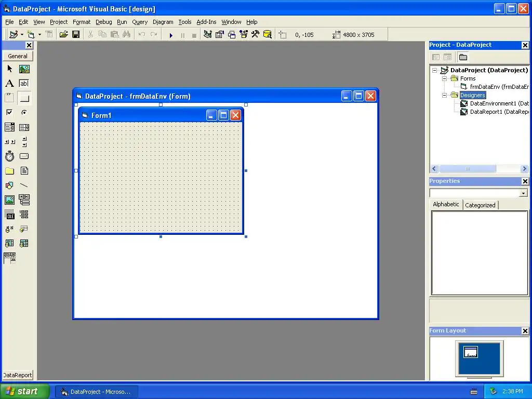Select the ADO Data control tool

(9, 229)
